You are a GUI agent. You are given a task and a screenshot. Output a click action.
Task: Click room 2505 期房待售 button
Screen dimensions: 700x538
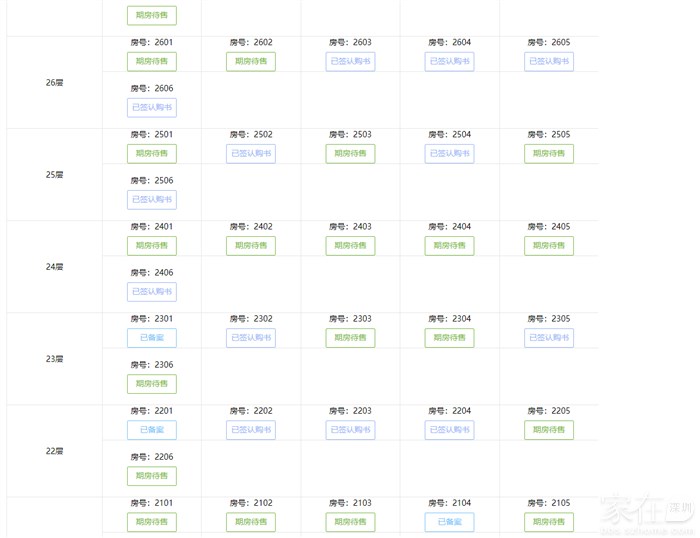pos(549,154)
